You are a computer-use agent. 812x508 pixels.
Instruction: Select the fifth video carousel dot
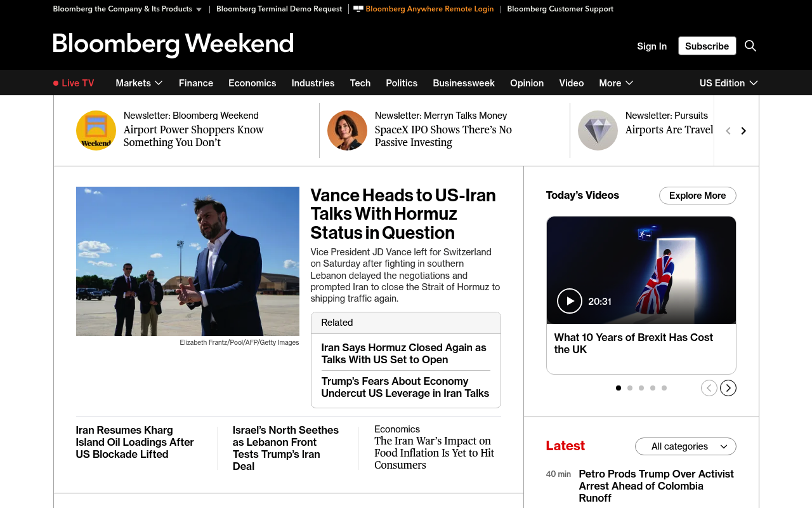664,388
